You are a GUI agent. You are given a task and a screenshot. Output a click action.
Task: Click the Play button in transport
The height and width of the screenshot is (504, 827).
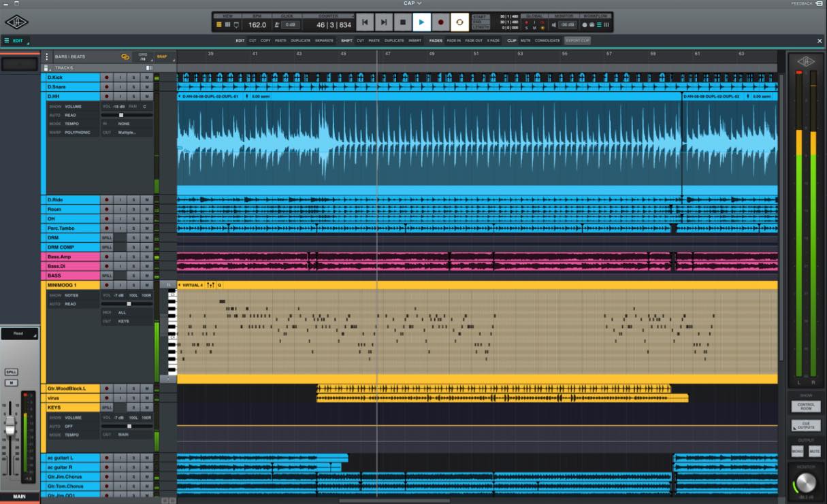[421, 22]
